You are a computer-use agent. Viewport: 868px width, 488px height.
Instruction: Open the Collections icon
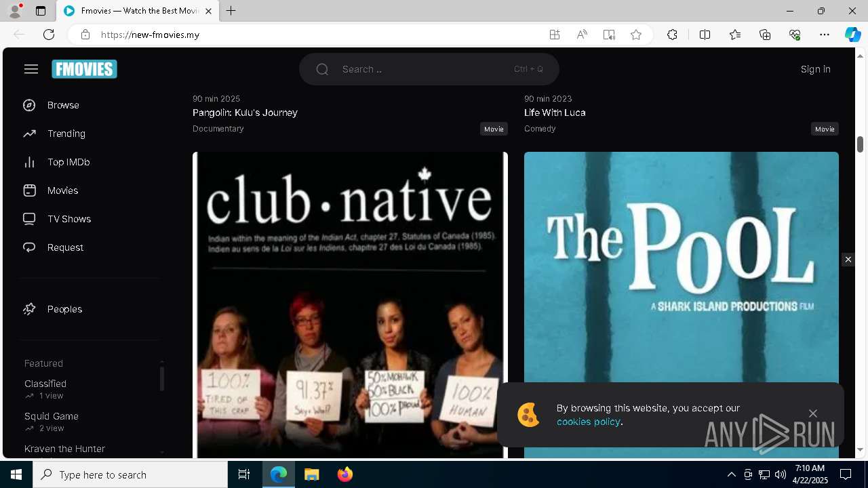(x=765, y=35)
